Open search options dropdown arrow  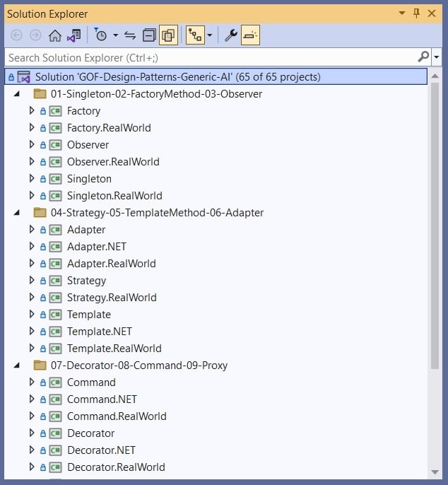(x=437, y=57)
